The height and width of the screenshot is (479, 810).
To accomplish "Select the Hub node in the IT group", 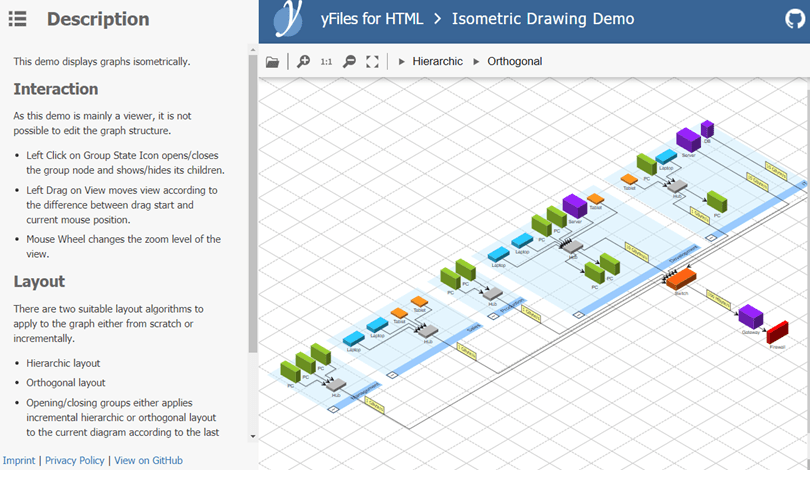I will click(677, 187).
